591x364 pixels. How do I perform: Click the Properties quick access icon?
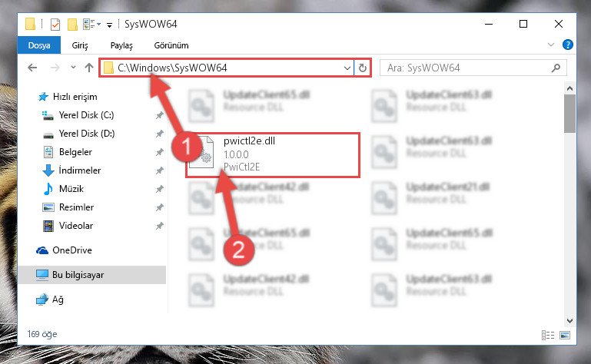pyautogui.click(x=55, y=25)
